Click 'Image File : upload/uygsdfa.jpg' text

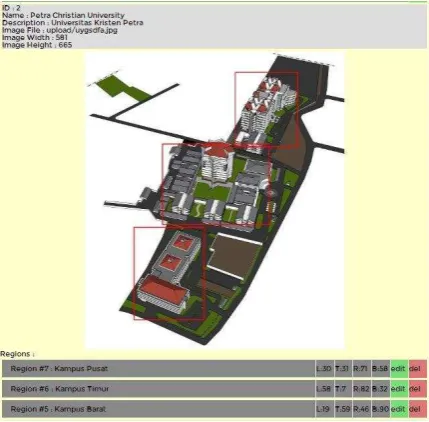click(x=60, y=30)
